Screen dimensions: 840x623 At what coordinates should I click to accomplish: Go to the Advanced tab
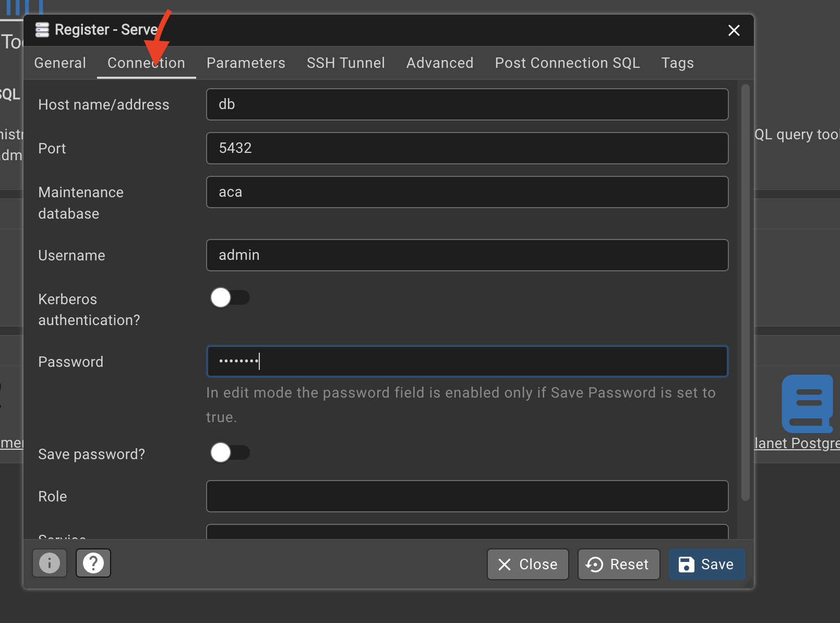(439, 63)
